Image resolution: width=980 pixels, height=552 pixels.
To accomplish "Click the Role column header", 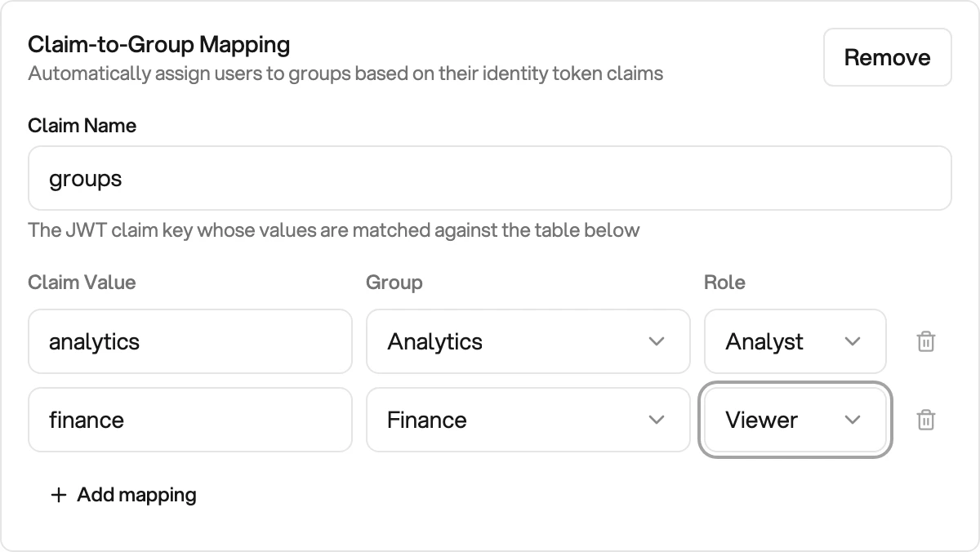I will pos(725,283).
